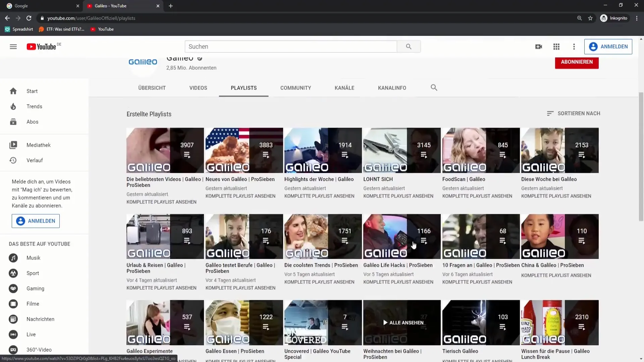Open the YouTube apps grid
This screenshot has width=644, height=362.
tap(556, 47)
